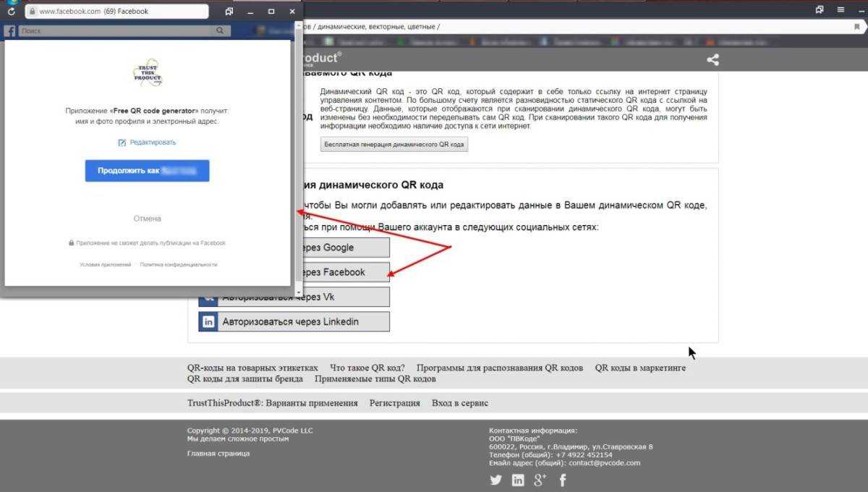Open the LinkedIn icon in the footer
Screen dimensions: 868x492
pyautogui.click(x=518, y=480)
